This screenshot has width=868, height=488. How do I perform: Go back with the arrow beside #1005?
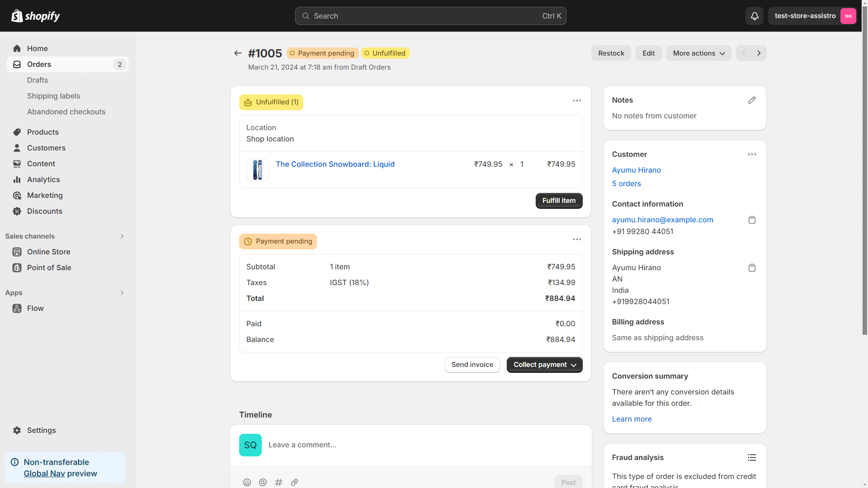[238, 53]
